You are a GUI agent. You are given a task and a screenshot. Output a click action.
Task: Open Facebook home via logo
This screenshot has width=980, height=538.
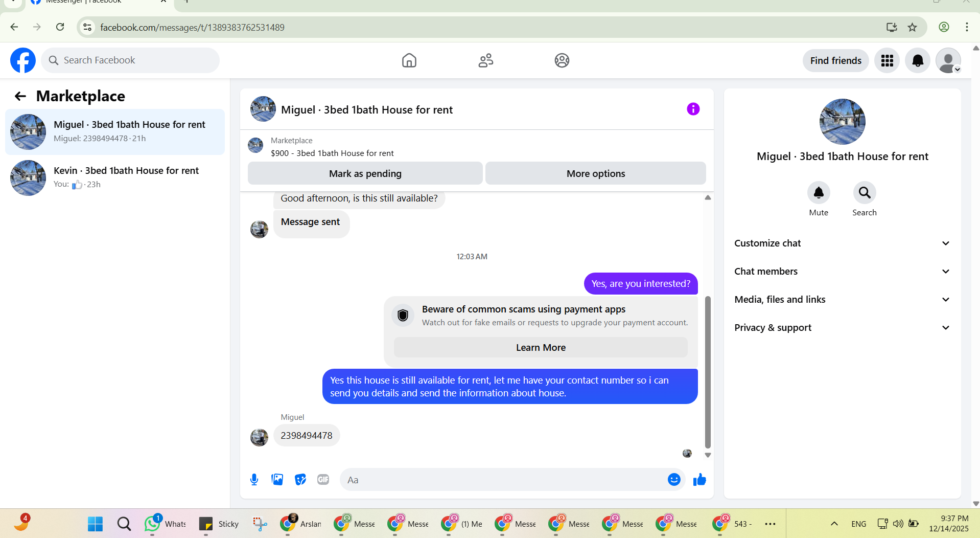(23, 60)
